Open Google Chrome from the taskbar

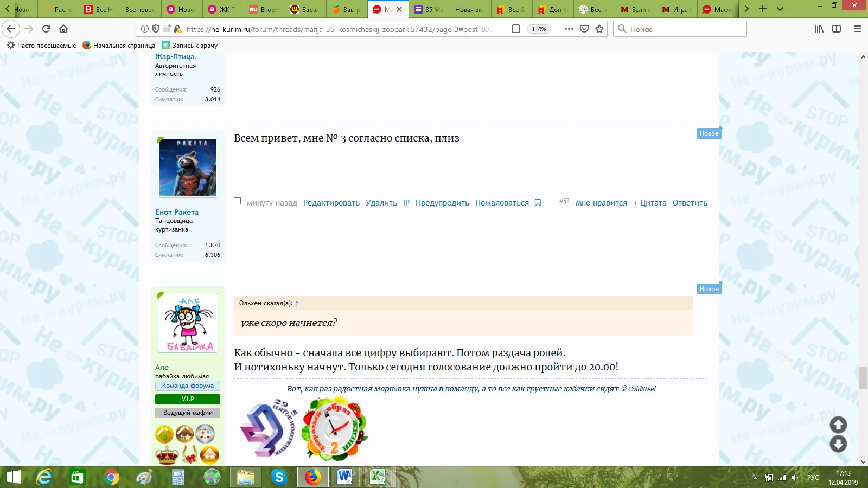(x=111, y=477)
